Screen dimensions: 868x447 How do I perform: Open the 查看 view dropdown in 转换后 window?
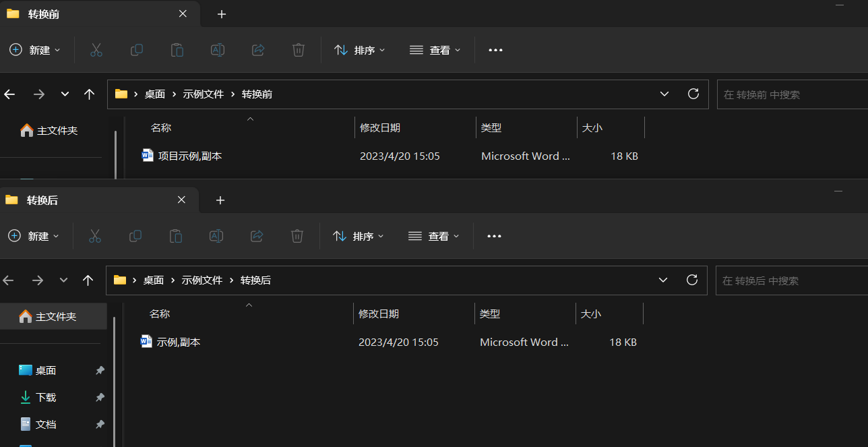pos(435,236)
